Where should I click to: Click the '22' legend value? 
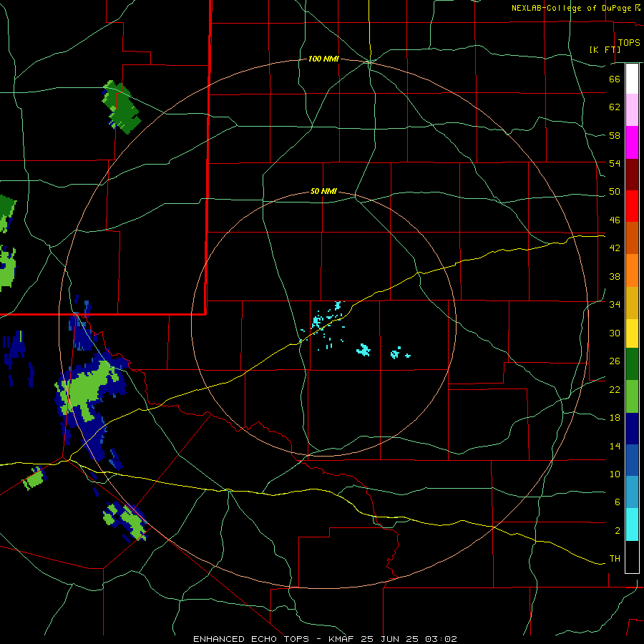[615, 390]
